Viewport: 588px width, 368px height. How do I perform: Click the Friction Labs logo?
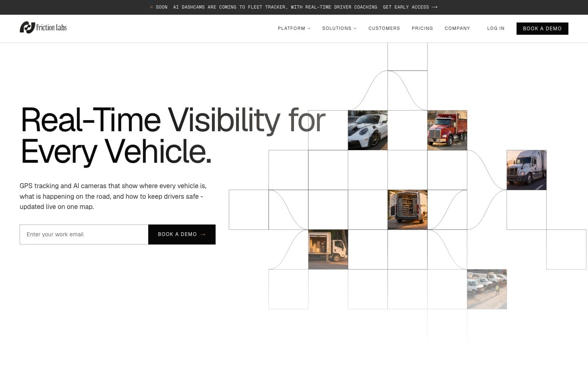[43, 27]
